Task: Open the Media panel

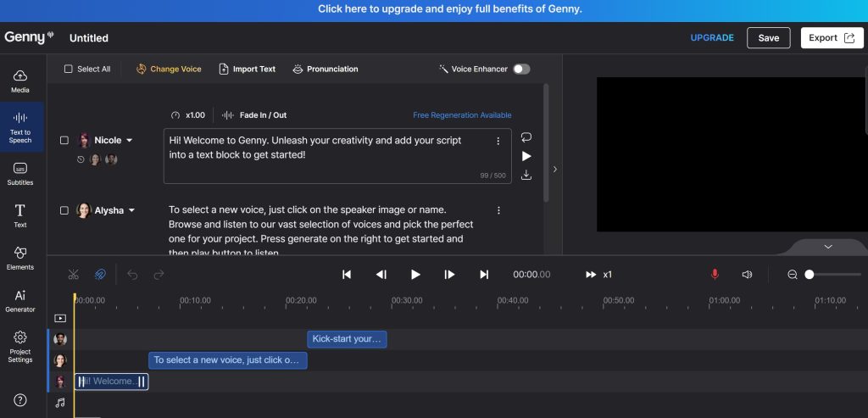Action: [20, 81]
